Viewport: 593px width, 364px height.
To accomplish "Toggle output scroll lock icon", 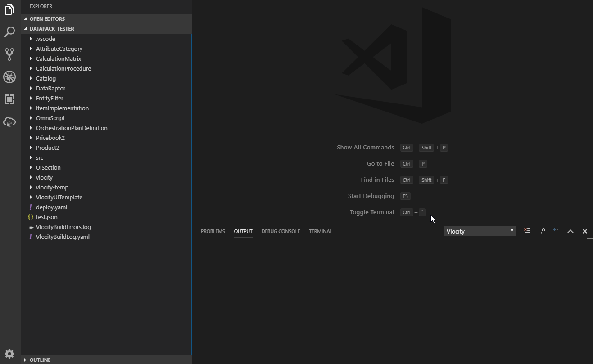I will pyautogui.click(x=542, y=231).
